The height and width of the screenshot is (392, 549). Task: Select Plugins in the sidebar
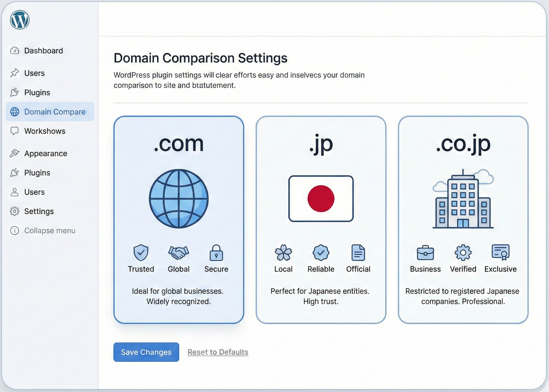click(37, 92)
